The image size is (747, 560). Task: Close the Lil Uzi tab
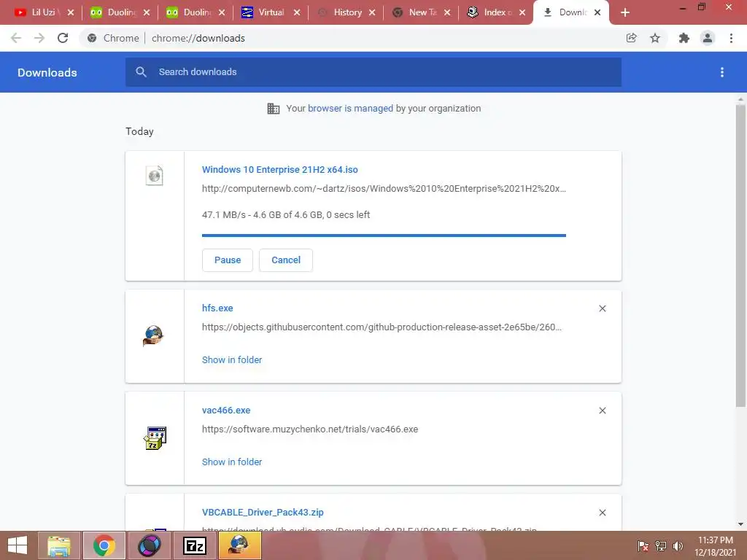71,12
